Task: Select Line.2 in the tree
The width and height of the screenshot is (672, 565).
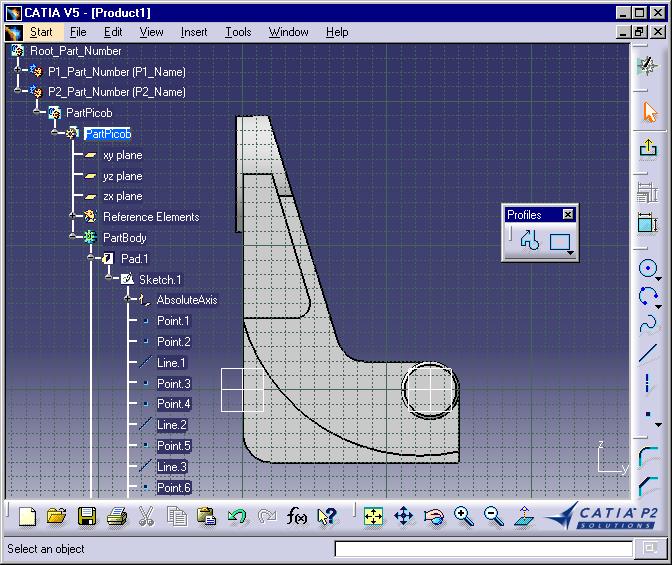Action: tap(172, 425)
